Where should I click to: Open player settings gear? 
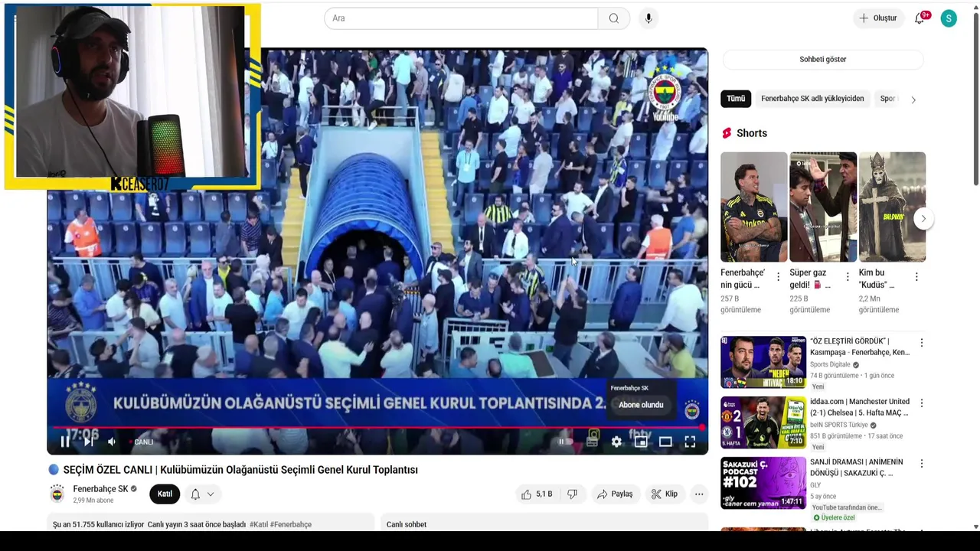pos(616,442)
